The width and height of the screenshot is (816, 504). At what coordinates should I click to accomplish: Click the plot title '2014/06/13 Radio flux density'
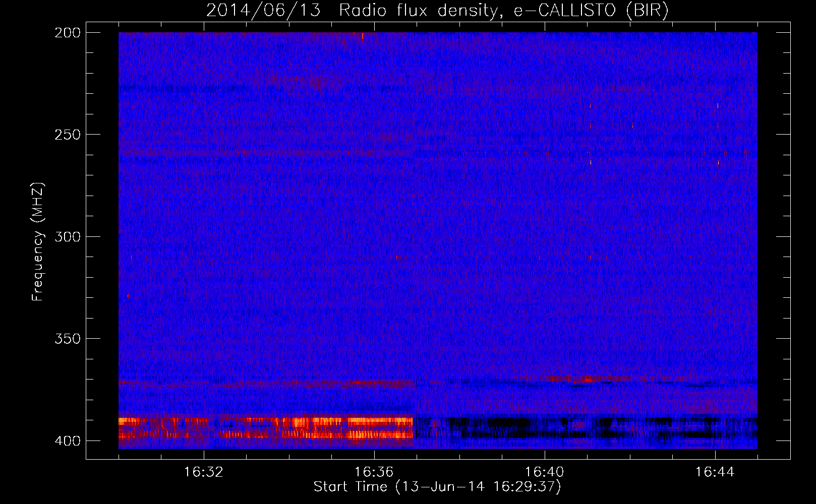pyautogui.click(x=437, y=11)
